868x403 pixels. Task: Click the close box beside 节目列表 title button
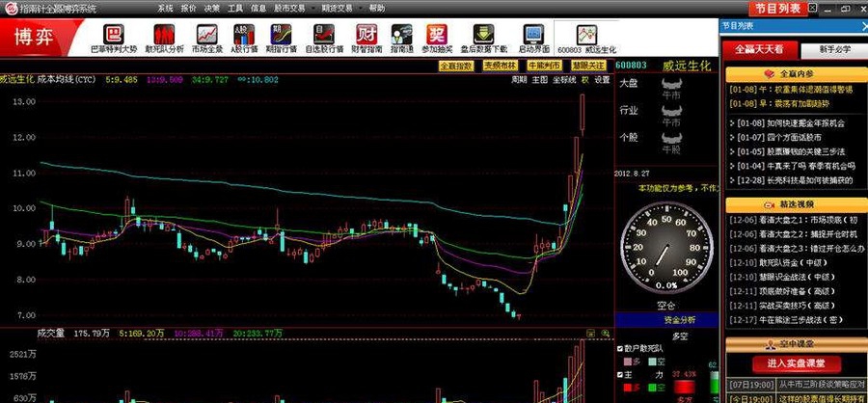click(x=812, y=9)
